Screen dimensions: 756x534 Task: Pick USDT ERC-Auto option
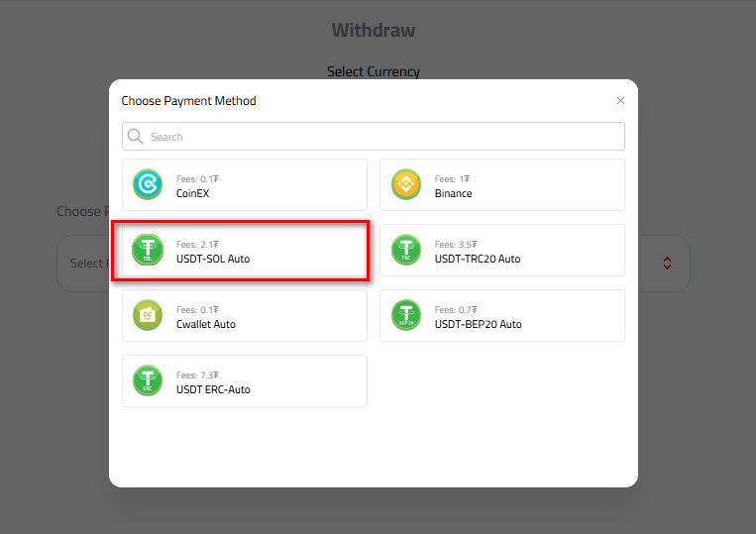pyautogui.click(x=245, y=381)
